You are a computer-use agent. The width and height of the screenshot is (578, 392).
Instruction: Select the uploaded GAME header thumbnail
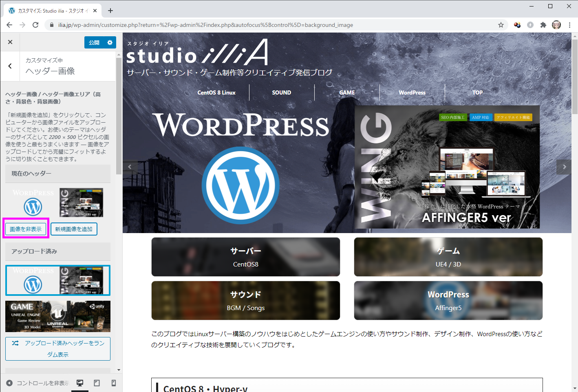(x=58, y=317)
